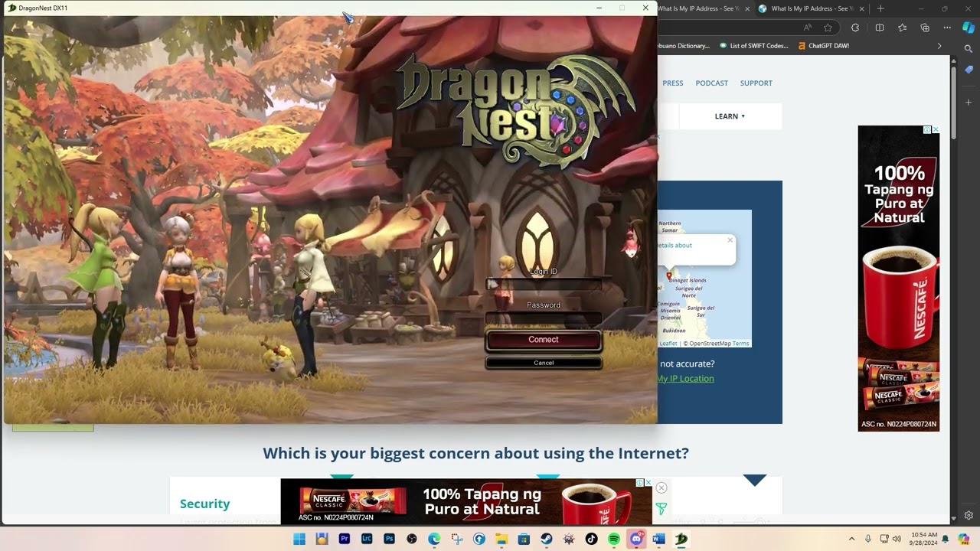Expand the LEARN dropdown menu
This screenshot has height=551, width=980.
730,116
